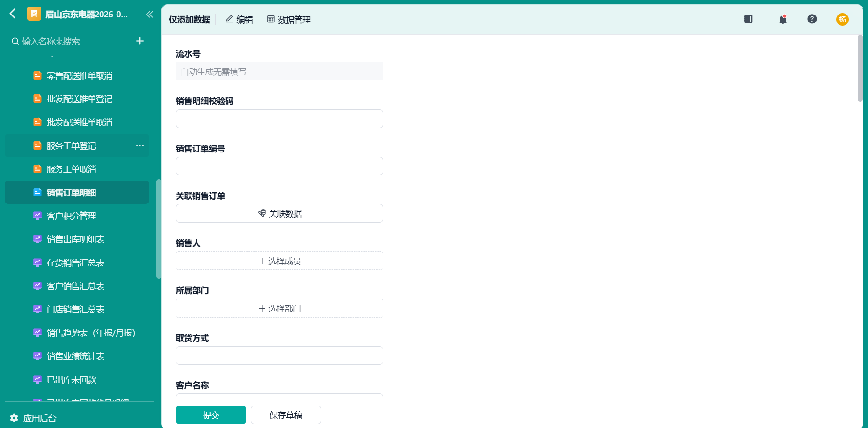This screenshot has height=428, width=868.
Task: Select the 仅添加数据 tab
Action: click(x=190, y=20)
